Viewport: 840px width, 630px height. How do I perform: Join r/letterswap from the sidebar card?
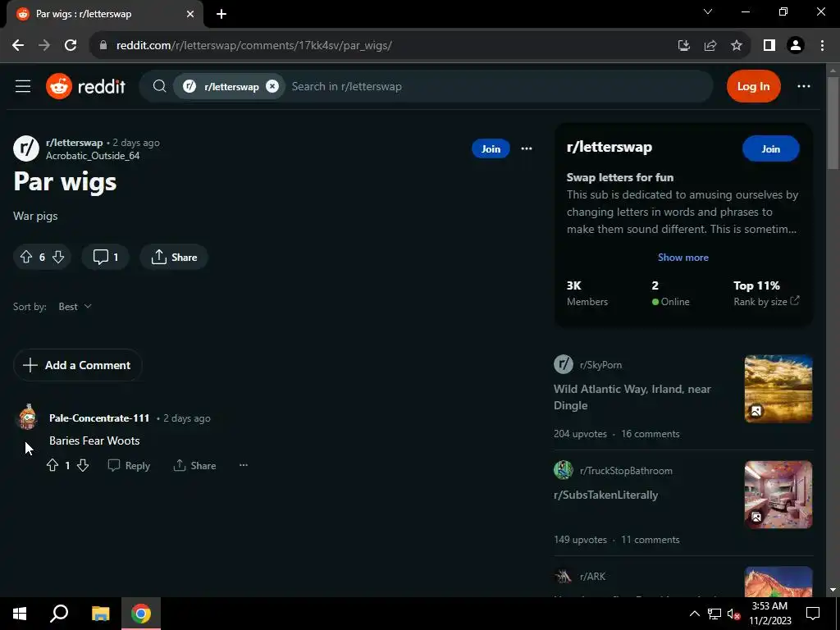(770, 149)
